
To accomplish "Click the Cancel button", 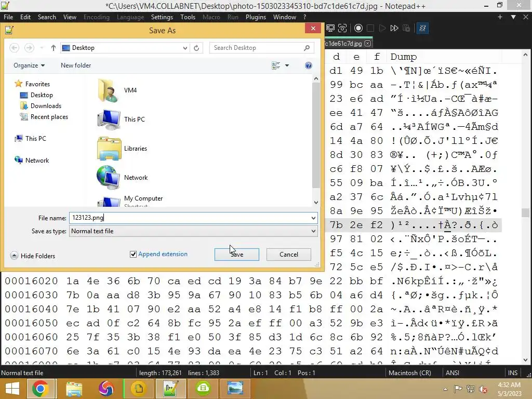I will click(289, 255).
